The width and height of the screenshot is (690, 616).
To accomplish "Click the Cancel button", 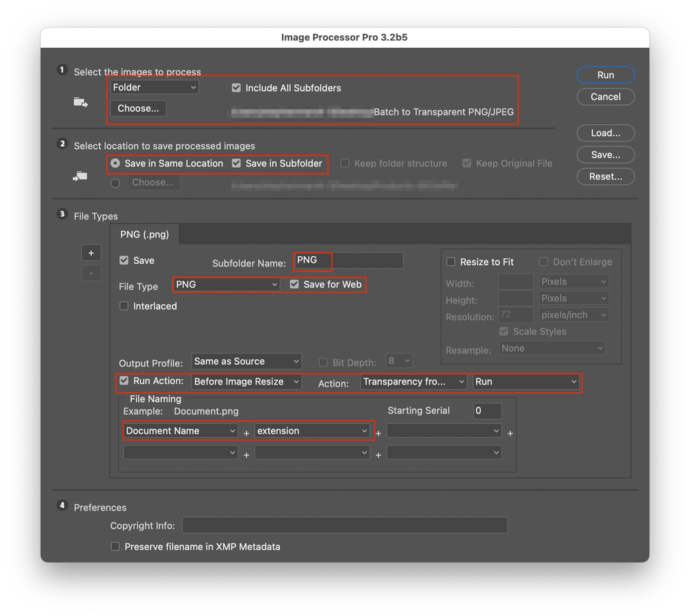I will click(606, 97).
